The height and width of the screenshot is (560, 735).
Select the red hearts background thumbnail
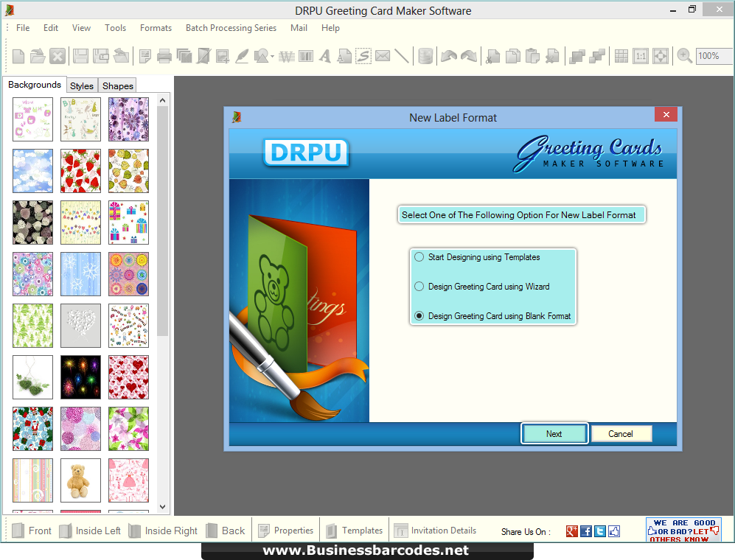point(128,377)
